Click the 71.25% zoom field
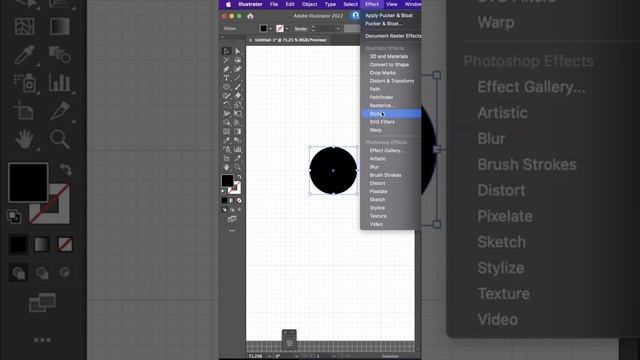640x360 pixels. (x=256, y=356)
